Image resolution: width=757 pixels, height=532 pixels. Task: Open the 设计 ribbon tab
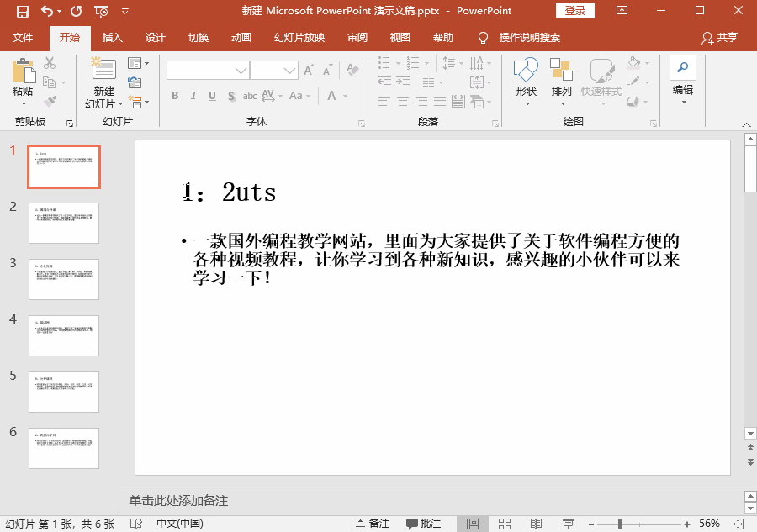pyautogui.click(x=156, y=38)
